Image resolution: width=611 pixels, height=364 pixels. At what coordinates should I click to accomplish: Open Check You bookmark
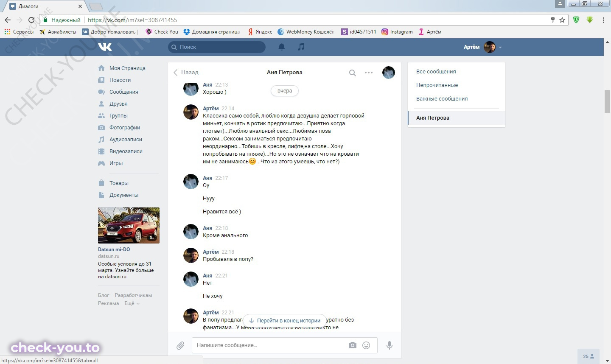[162, 31]
